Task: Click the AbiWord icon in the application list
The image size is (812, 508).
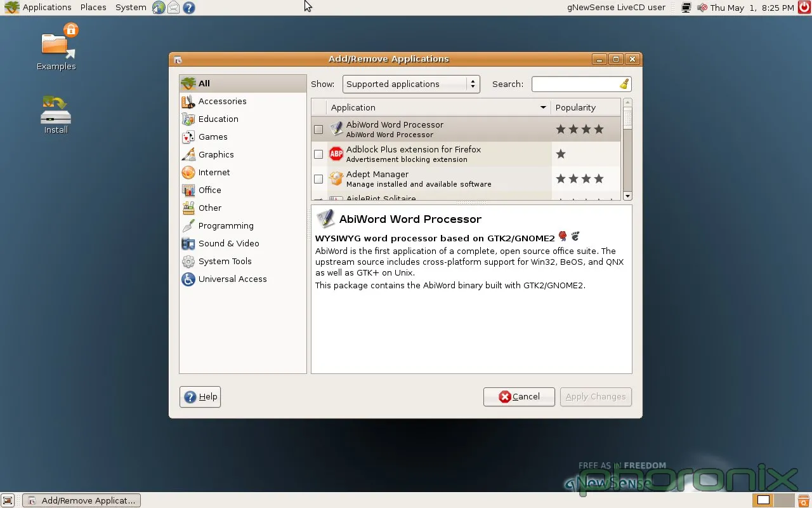Action: [336, 129]
